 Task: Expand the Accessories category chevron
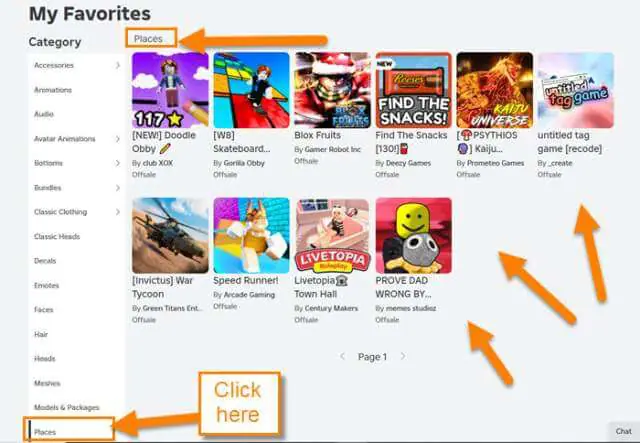118,65
